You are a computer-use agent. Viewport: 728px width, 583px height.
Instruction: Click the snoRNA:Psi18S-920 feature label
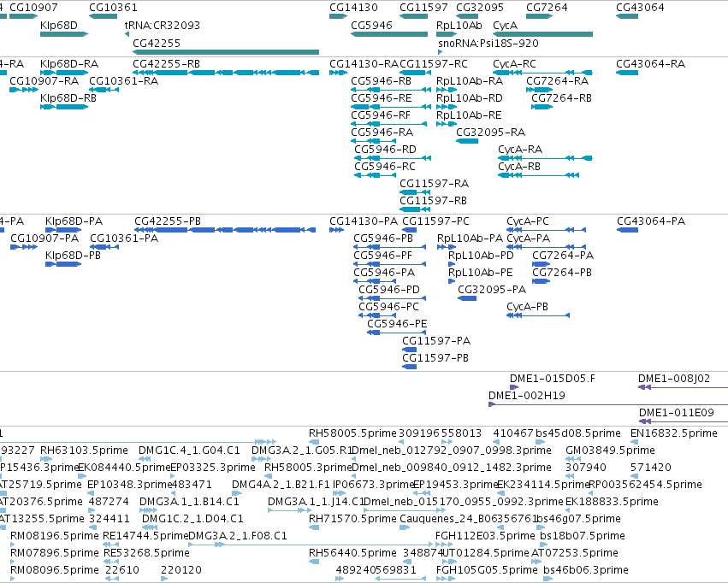point(488,43)
